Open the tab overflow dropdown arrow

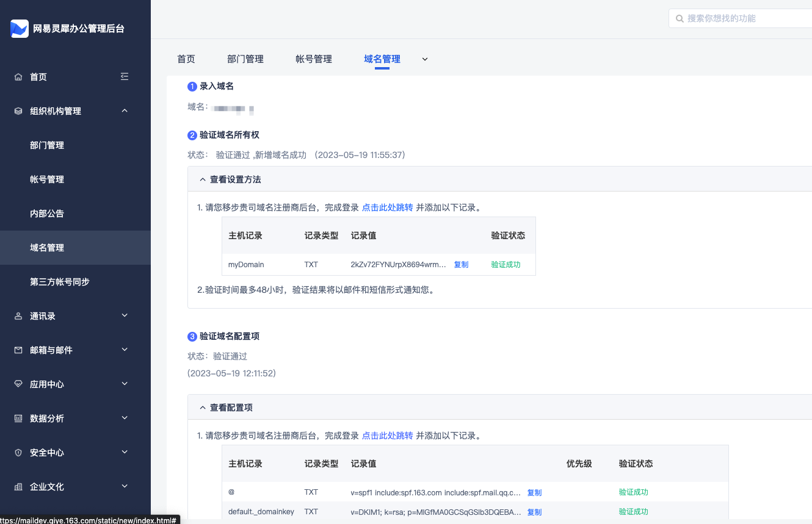pos(425,59)
